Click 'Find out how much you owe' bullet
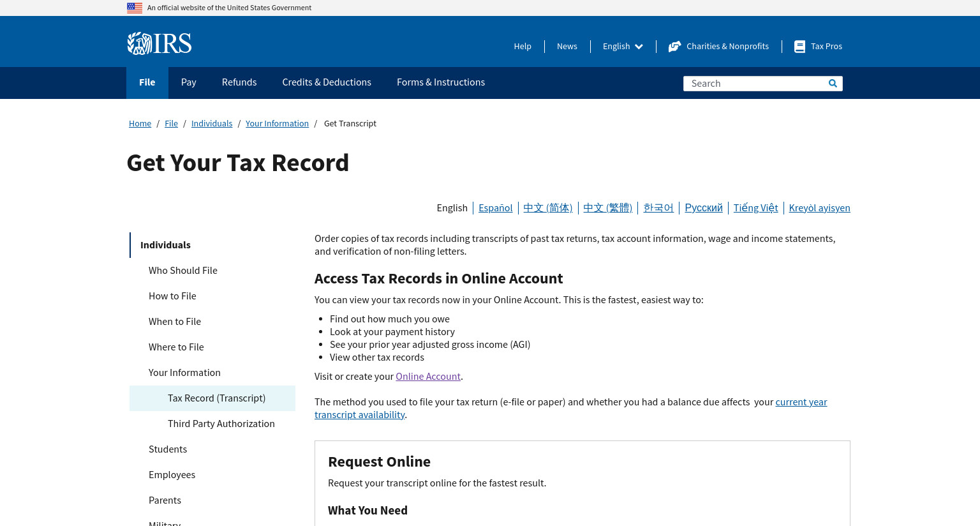Screen dimensions: 980x526 pyautogui.click(x=390, y=319)
